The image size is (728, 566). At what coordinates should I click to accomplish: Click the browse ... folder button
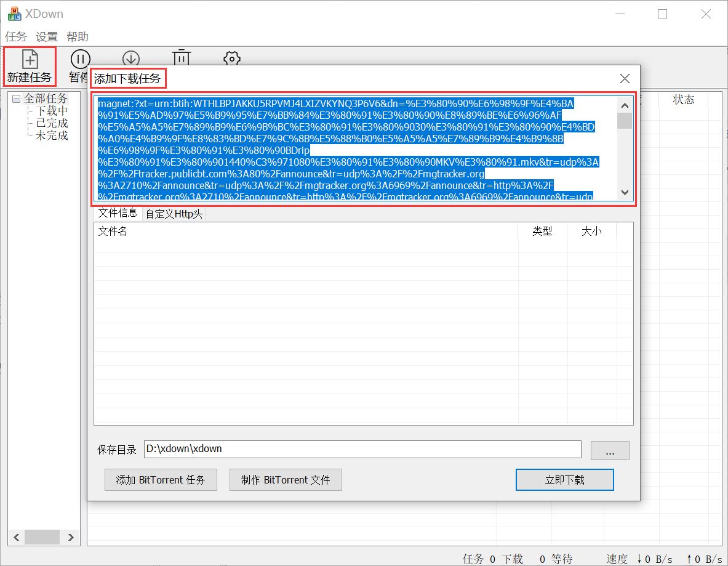click(610, 450)
